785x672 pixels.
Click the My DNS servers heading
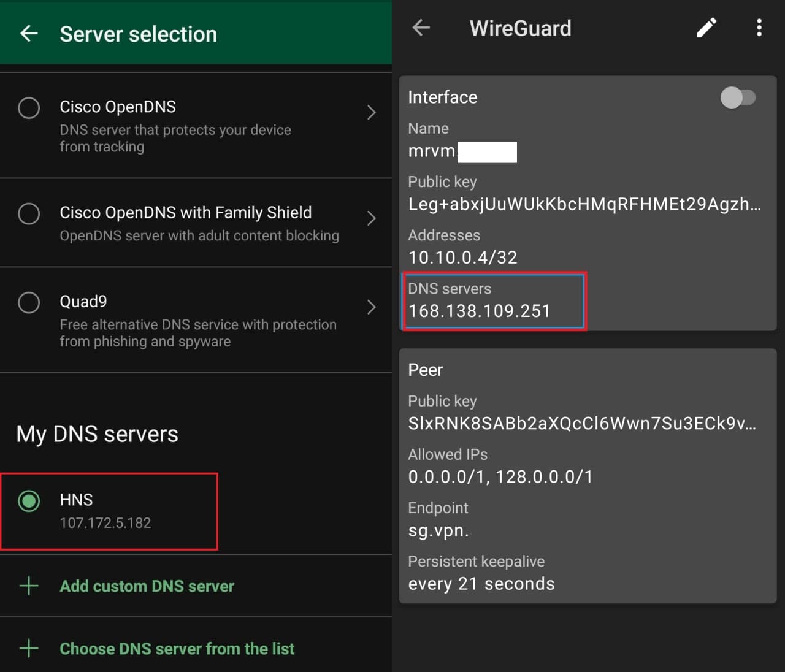click(x=97, y=434)
